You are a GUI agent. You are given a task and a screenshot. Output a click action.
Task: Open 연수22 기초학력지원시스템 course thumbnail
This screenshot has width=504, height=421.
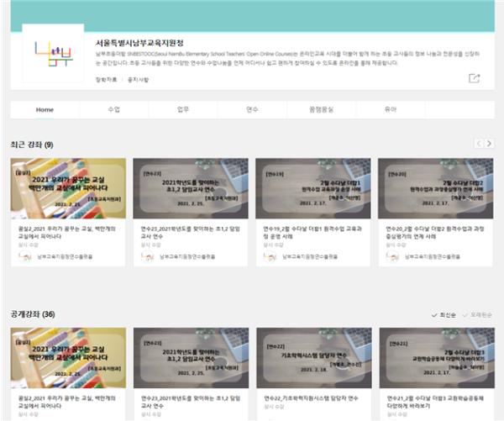coord(317,356)
